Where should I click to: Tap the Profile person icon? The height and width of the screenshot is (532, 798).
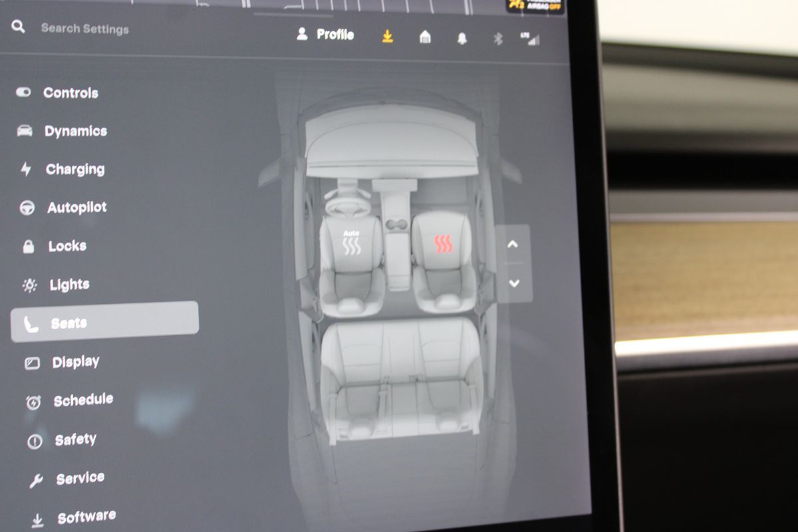(x=303, y=35)
